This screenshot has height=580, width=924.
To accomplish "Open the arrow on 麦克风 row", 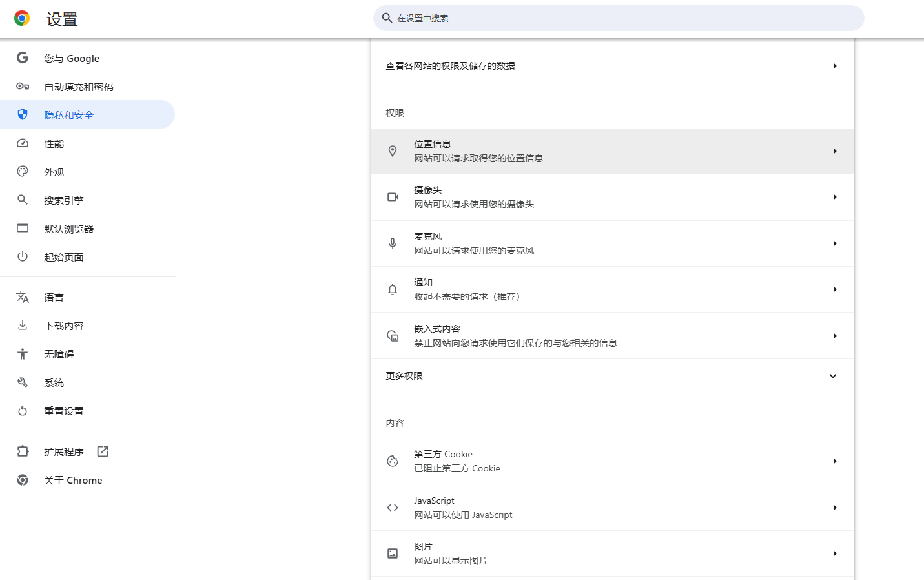I will click(x=835, y=243).
